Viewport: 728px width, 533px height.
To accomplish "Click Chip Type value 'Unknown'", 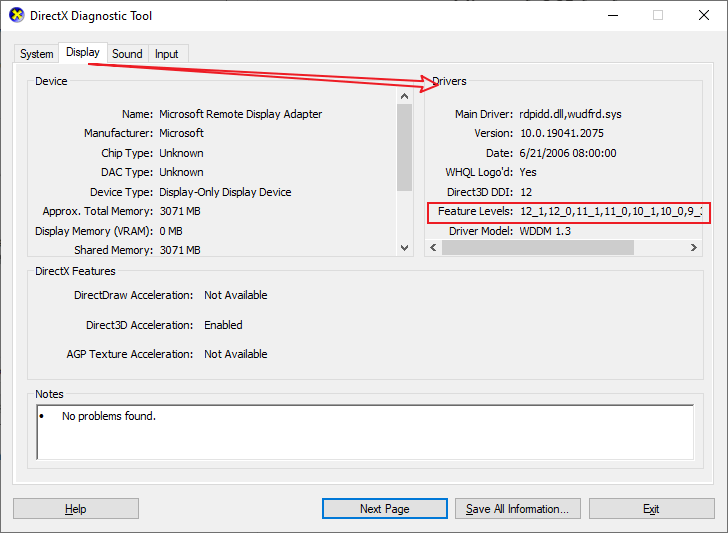I will click(x=182, y=153).
